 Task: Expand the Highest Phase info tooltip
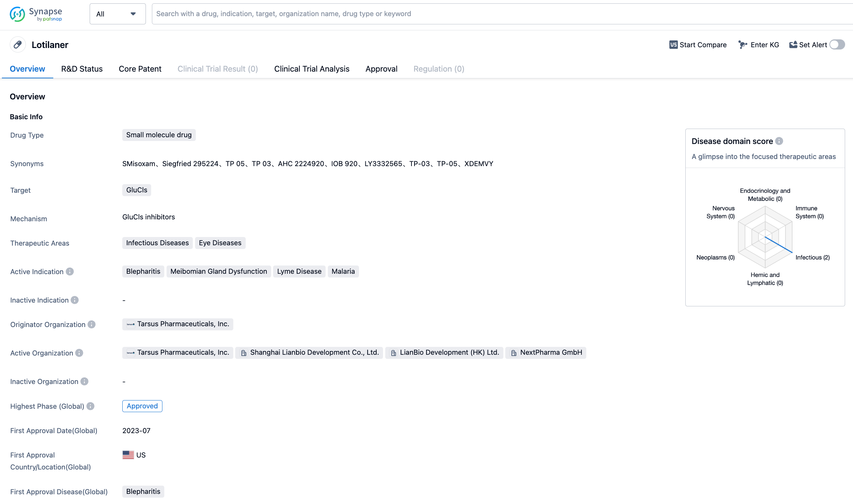(90, 406)
